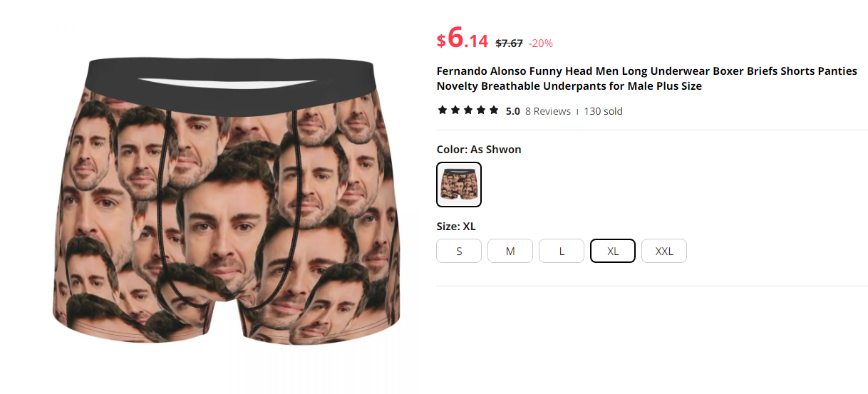Pick size L
This screenshot has width=868, height=394.
click(562, 251)
